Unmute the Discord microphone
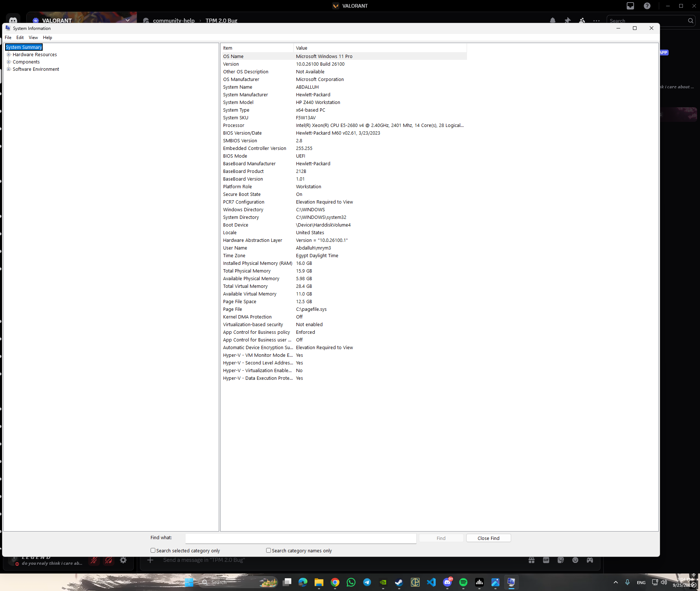Screen dimensions: 700x591 [94, 560]
